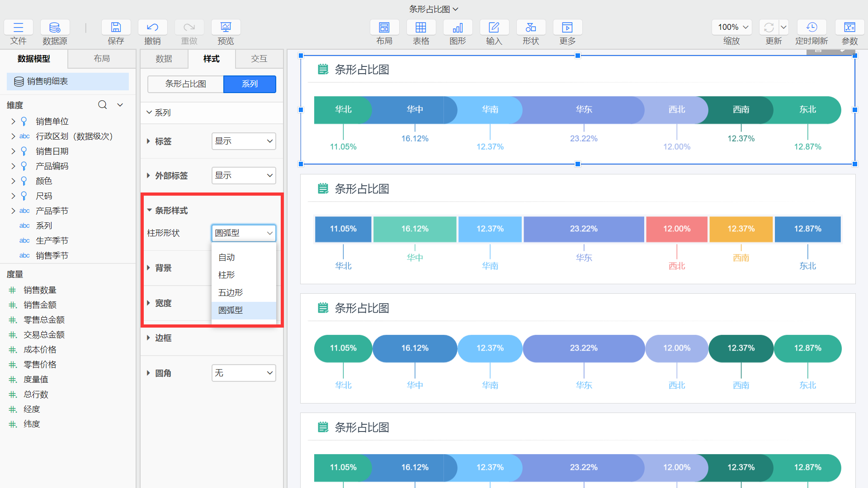Click the scheduled refresh icon
Viewport: 868px width, 488px height.
[x=811, y=28]
